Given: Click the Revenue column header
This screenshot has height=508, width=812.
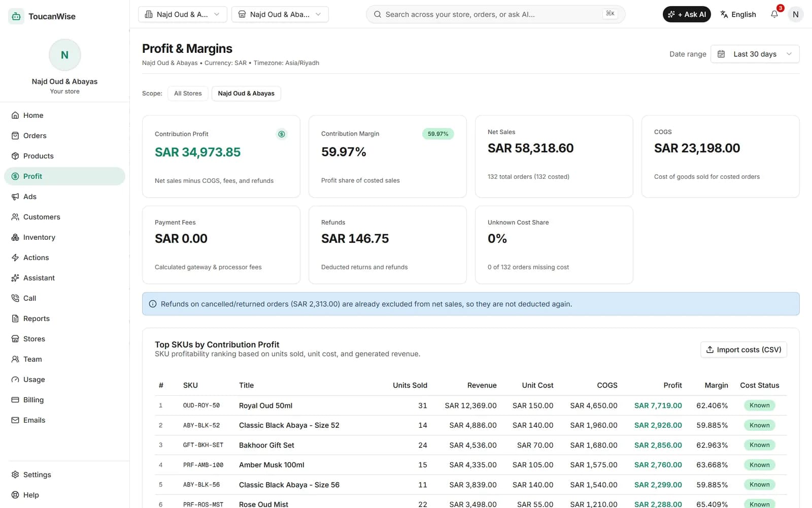Looking at the screenshot, I should click(482, 386).
